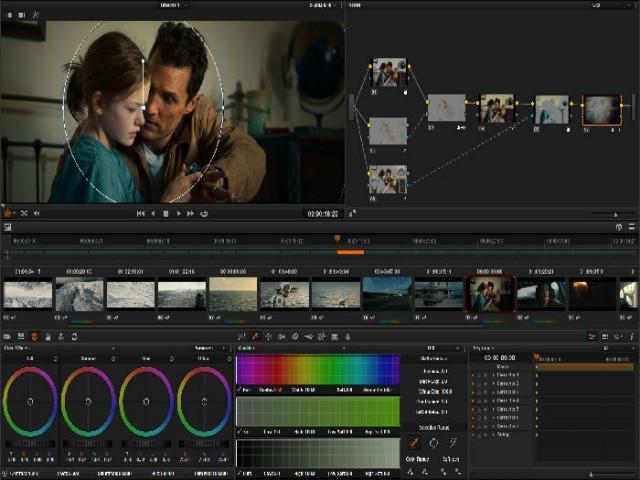
Task: Click the hue range color strip
Action: (x=318, y=370)
